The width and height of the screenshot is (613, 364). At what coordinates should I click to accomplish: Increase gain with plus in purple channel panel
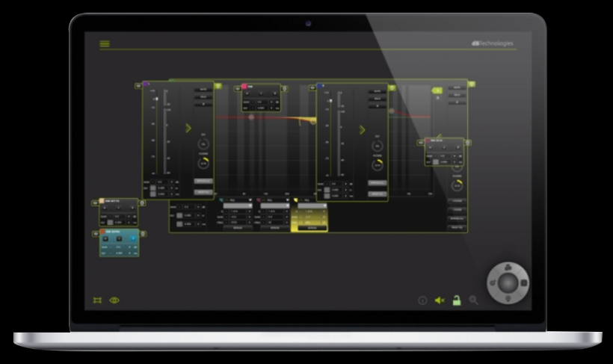pos(171,182)
